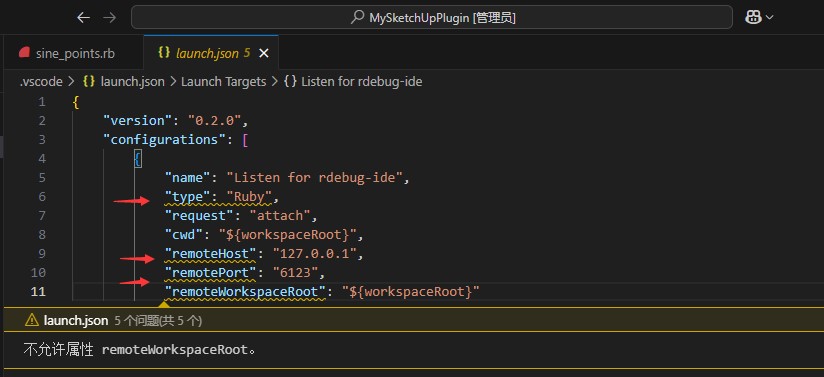Click the JSON braces icon on launch.json tab
Viewport: 824px width, 377px height.
pos(164,53)
